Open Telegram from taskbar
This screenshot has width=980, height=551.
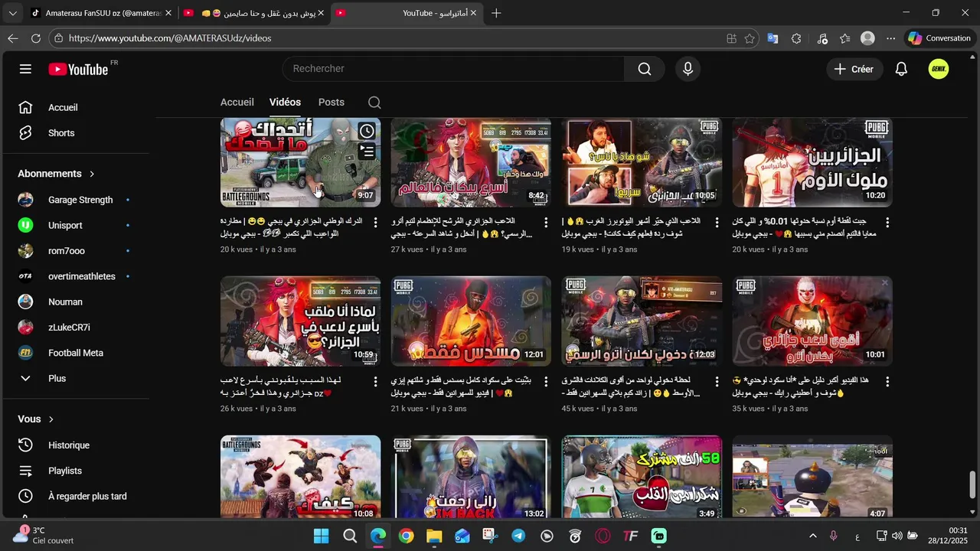click(518, 536)
